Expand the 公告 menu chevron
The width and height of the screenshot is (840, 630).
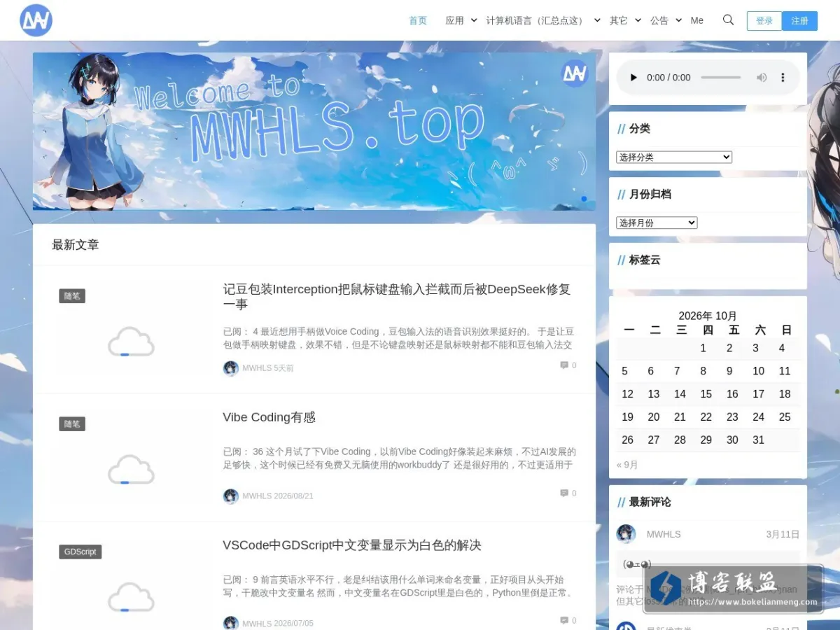(678, 20)
